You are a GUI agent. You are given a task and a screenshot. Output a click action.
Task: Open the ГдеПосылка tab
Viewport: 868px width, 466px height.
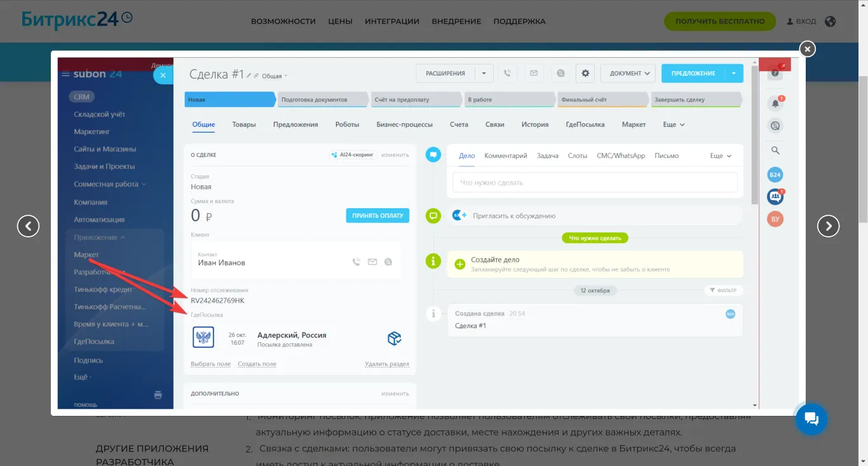(585, 124)
